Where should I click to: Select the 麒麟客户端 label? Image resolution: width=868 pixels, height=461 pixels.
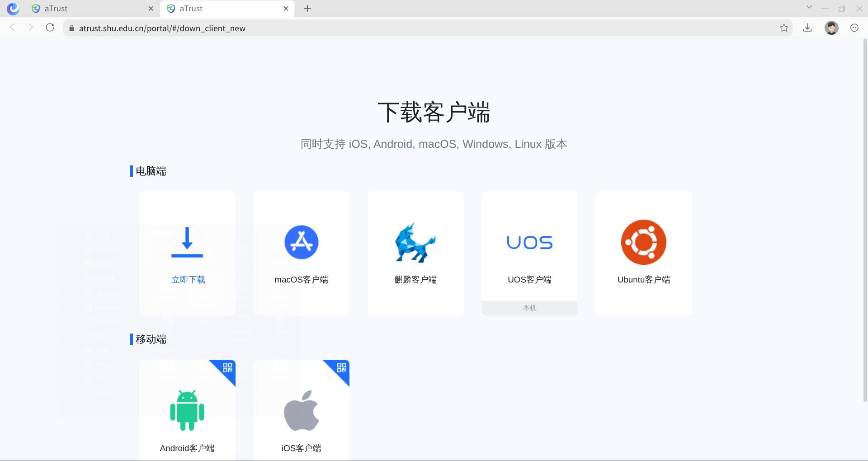pos(415,280)
